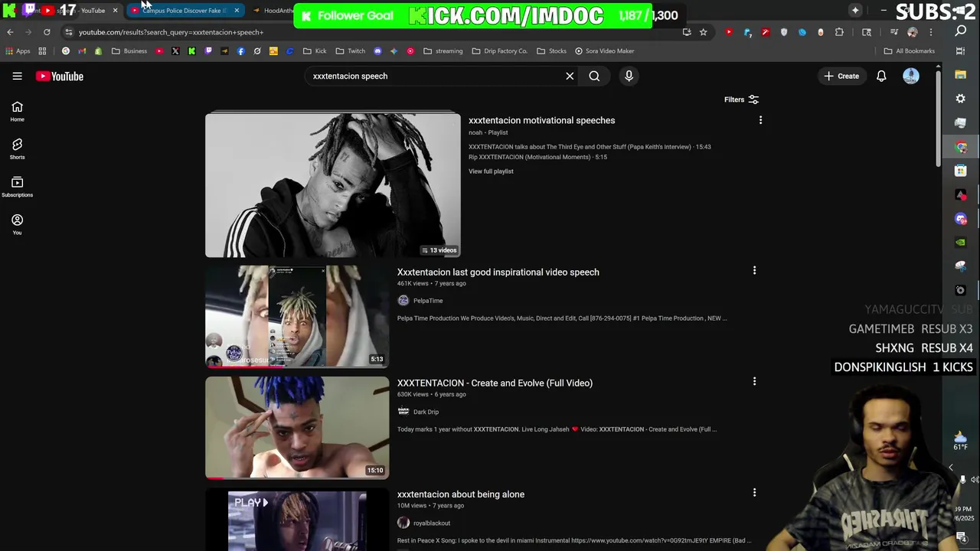Open Create menu on YouTube
Viewport: 980px width, 551px height.
pos(841,76)
